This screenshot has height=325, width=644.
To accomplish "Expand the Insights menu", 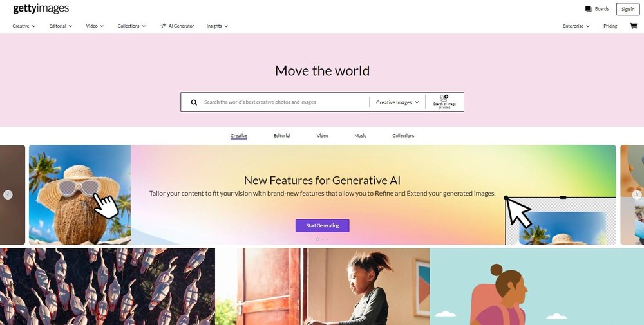I will pos(217,26).
